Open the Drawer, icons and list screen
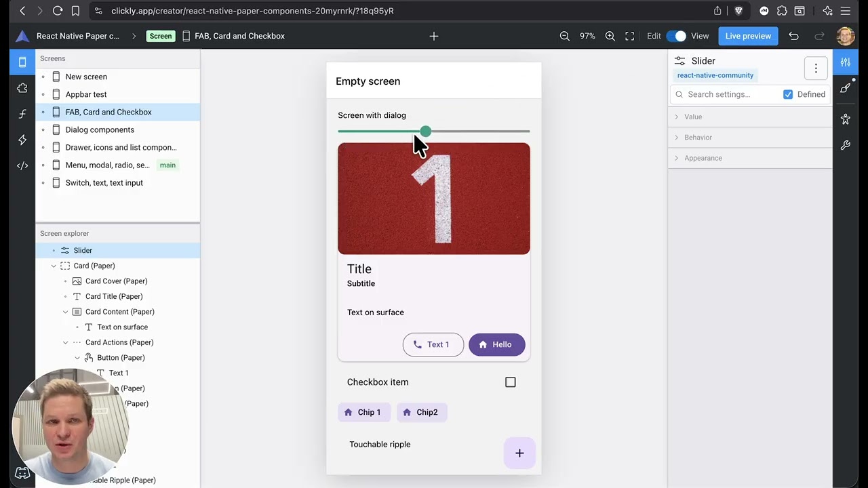Screen dimensions: 868x488 pyautogui.click(x=118, y=147)
